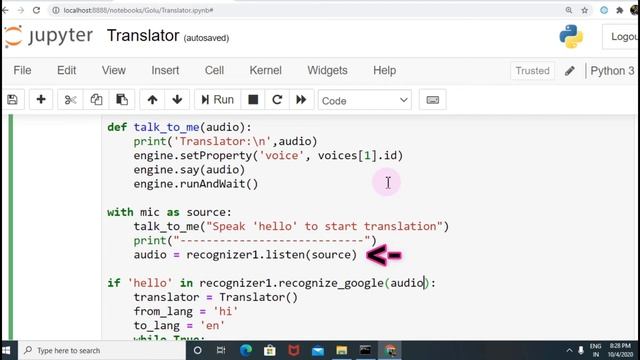Click the Trusted notebook indicator
640x360 pixels.
[532, 71]
